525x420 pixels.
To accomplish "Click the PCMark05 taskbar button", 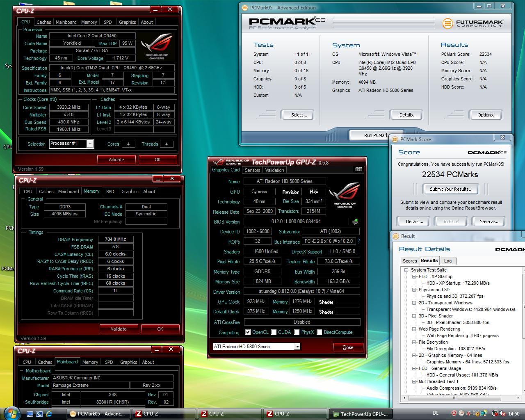I will [x=98, y=414].
